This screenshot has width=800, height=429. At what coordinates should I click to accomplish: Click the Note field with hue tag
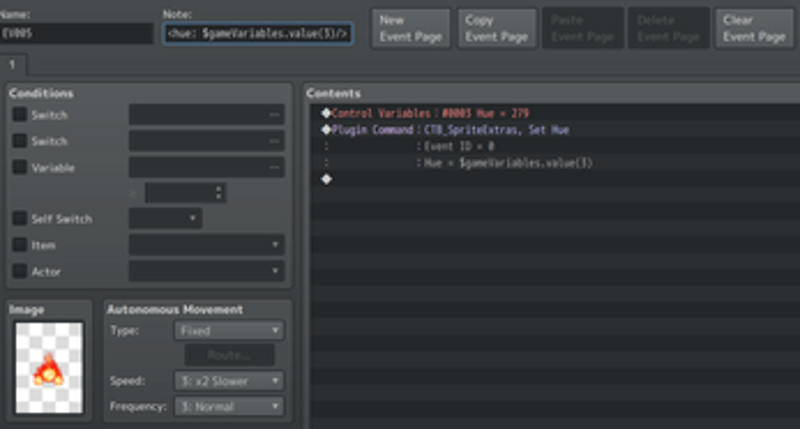point(258,34)
